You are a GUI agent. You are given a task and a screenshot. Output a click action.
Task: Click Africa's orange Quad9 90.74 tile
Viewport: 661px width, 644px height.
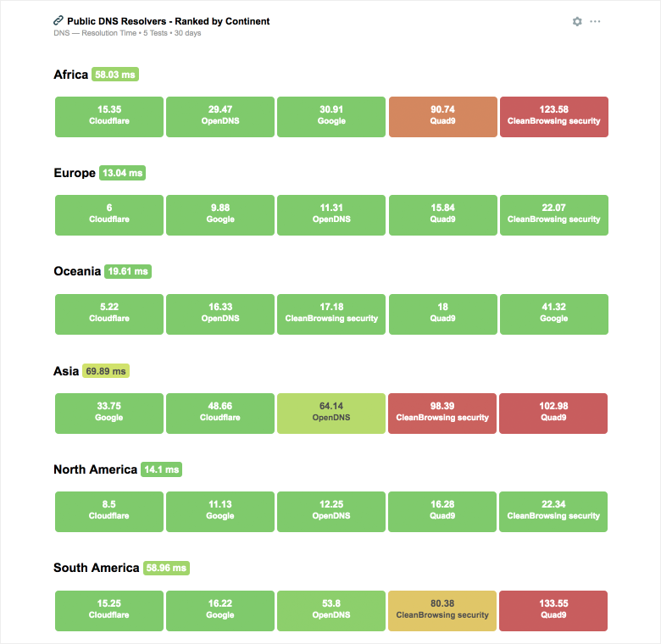pyautogui.click(x=442, y=116)
